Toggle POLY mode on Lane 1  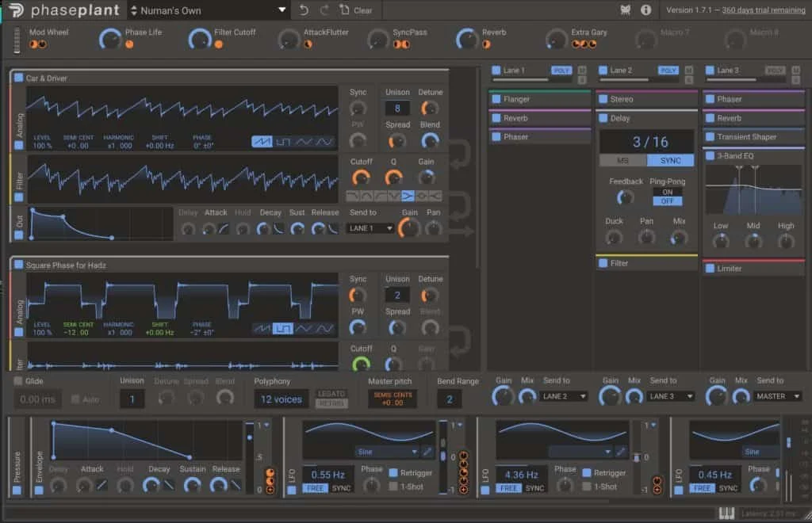[x=561, y=70]
